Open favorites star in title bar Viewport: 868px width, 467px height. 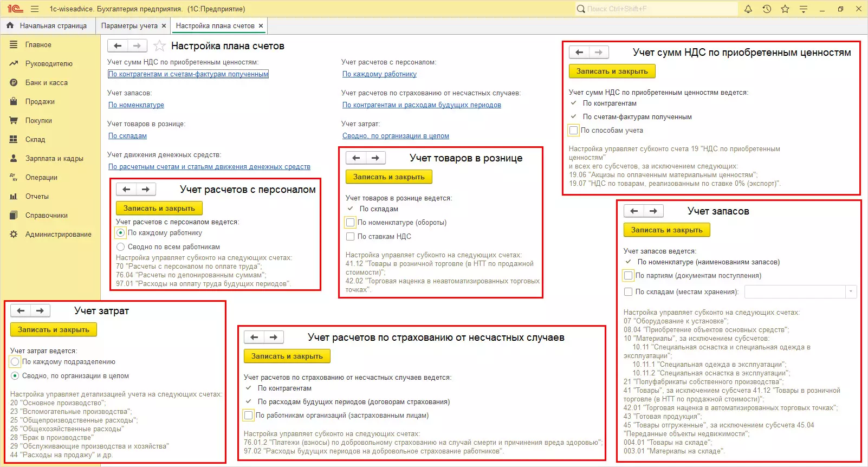[785, 9]
